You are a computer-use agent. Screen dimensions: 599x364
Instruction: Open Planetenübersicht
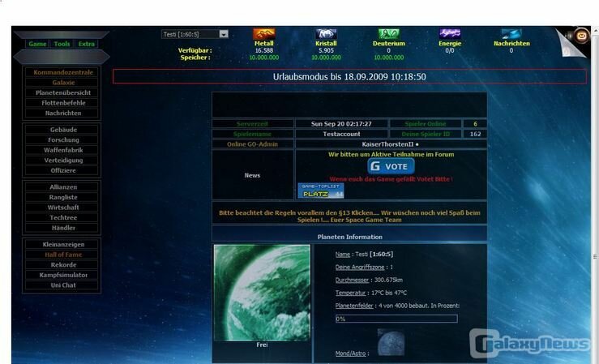coord(63,92)
